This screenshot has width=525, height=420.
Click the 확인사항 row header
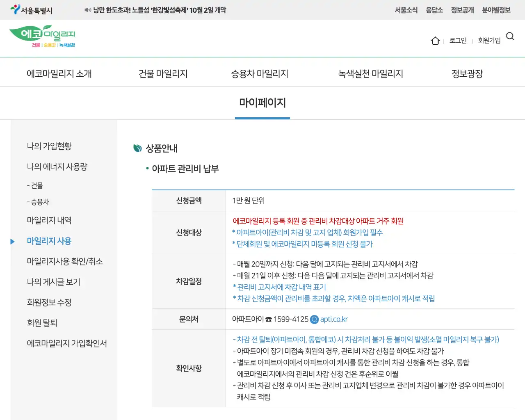(x=189, y=368)
